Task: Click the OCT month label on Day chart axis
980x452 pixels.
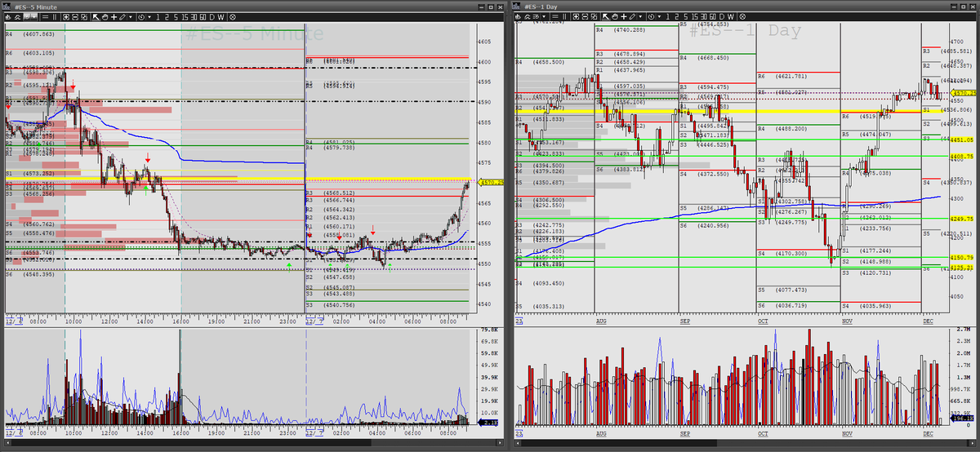Action: pyautogui.click(x=763, y=322)
